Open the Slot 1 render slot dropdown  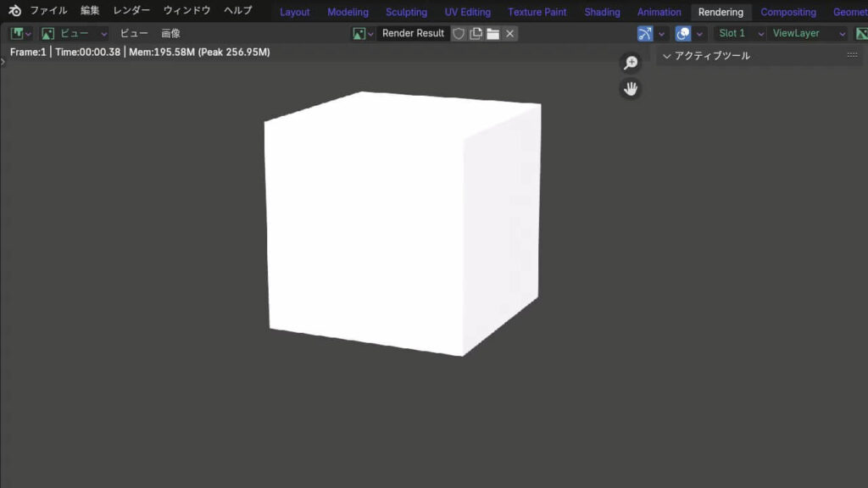(741, 34)
